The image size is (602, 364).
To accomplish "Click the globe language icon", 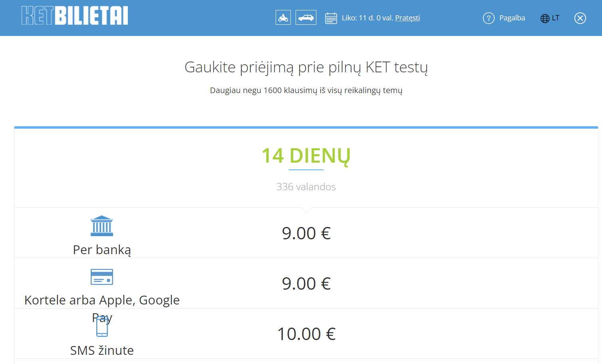I will pos(545,18).
